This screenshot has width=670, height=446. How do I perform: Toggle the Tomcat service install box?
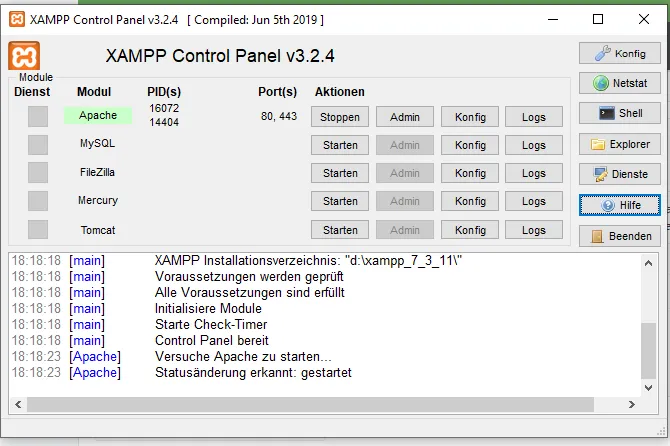point(38,229)
